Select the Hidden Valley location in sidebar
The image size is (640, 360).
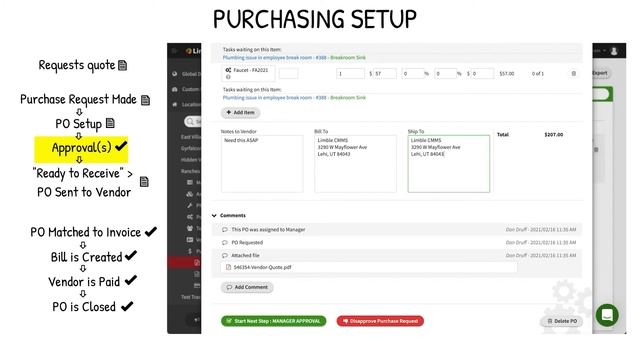191,160
